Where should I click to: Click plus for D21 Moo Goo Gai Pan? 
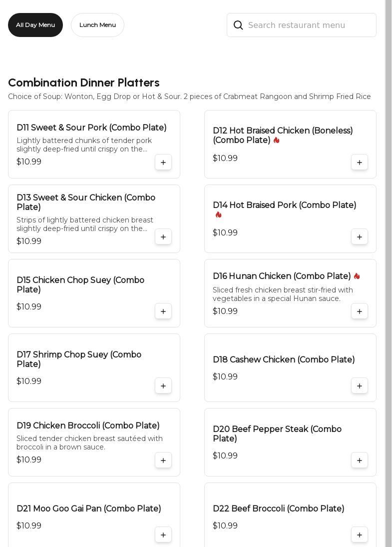[163, 535]
